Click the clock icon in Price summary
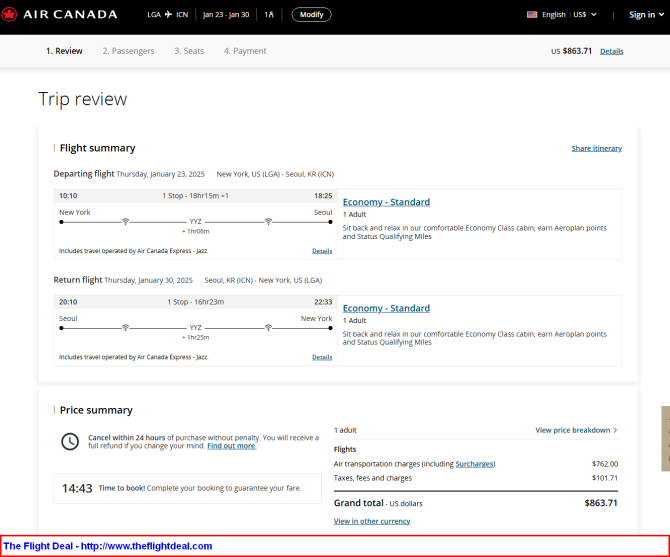 pos(70,441)
